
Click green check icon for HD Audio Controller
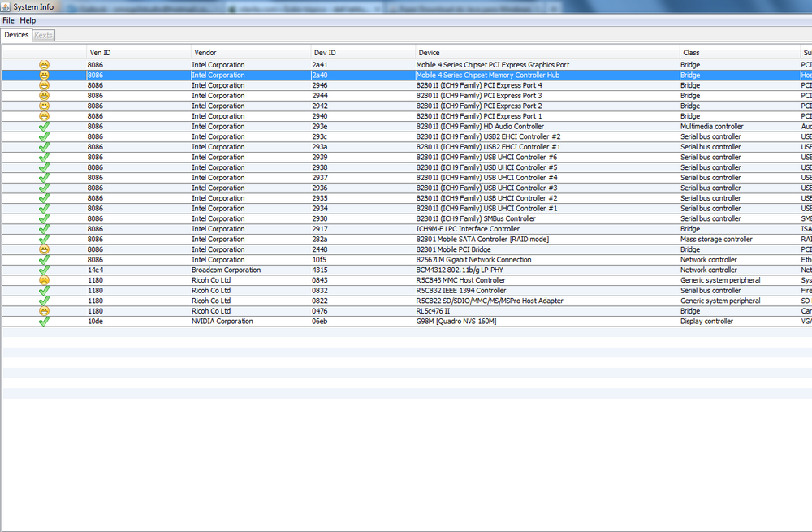click(44, 127)
